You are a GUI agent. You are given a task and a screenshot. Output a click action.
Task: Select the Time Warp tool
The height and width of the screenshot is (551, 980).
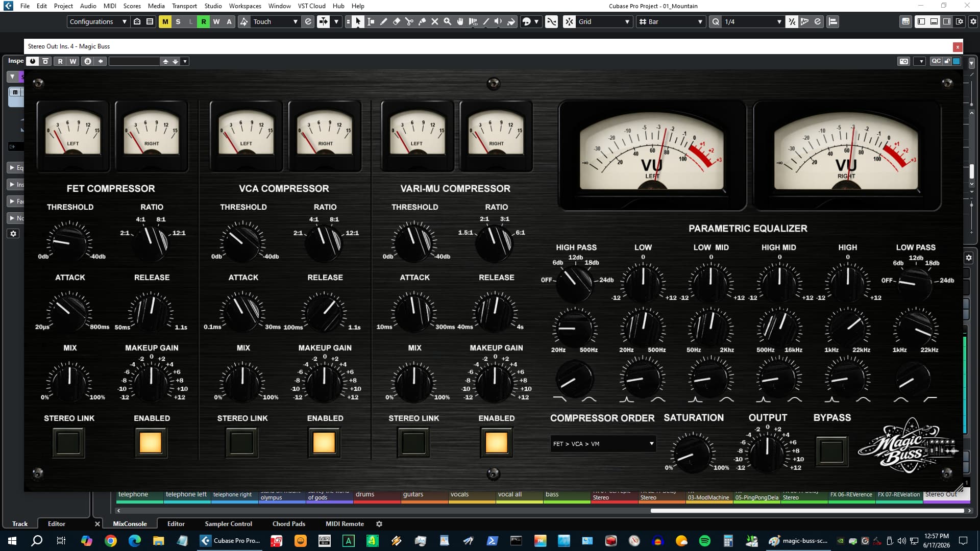click(473, 21)
